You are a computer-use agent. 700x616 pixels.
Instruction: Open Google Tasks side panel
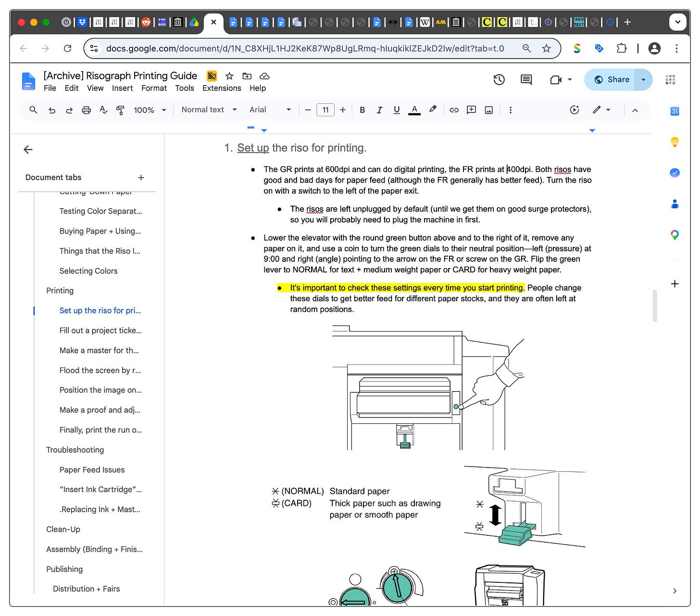tap(675, 172)
